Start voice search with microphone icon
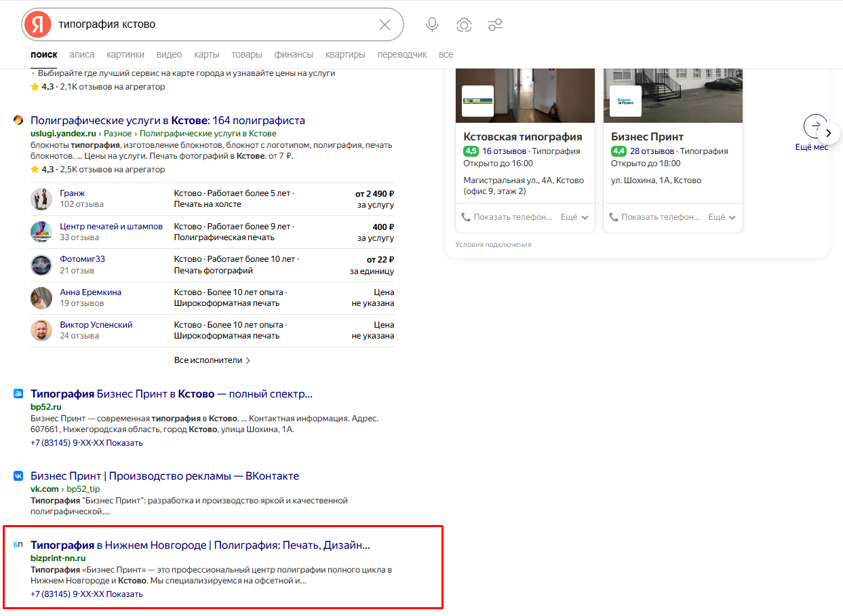Screen dimensions: 843x616 432,25
